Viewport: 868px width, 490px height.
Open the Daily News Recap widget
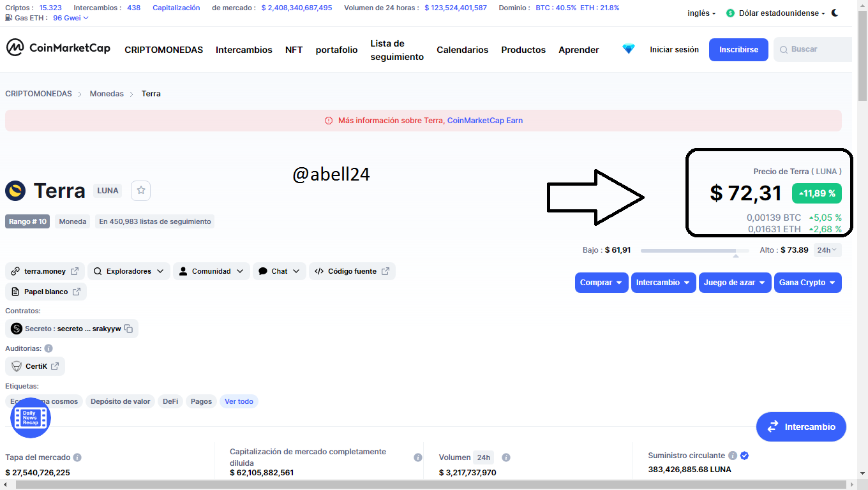30,418
